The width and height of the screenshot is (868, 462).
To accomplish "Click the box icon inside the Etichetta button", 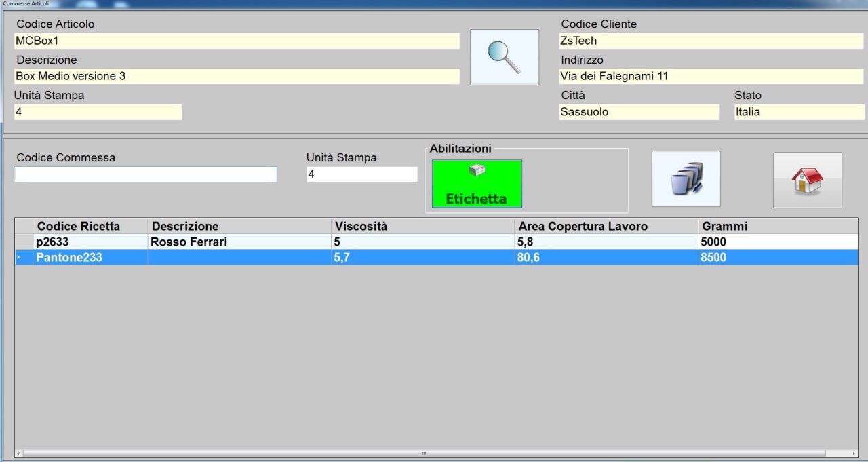I will pyautogui.click(x=476, y=172).
